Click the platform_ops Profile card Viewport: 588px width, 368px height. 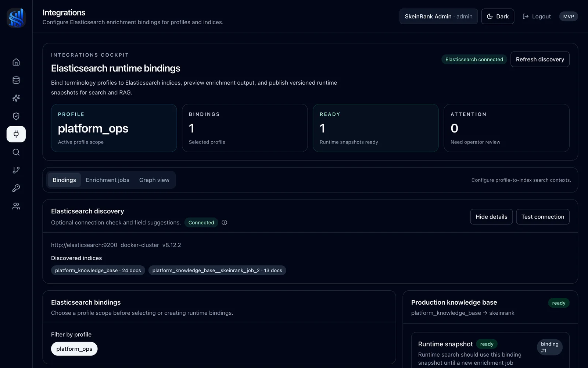(x=114, y=128)
